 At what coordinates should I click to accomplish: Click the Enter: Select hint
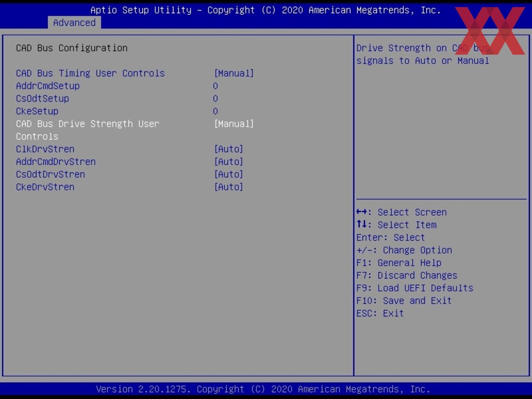[390, 237]
